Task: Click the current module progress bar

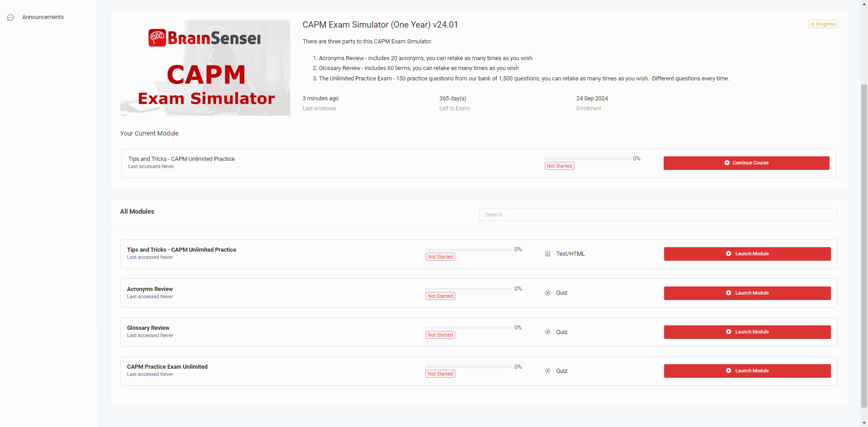Action: pyautogui.click(x=588, y=159)
